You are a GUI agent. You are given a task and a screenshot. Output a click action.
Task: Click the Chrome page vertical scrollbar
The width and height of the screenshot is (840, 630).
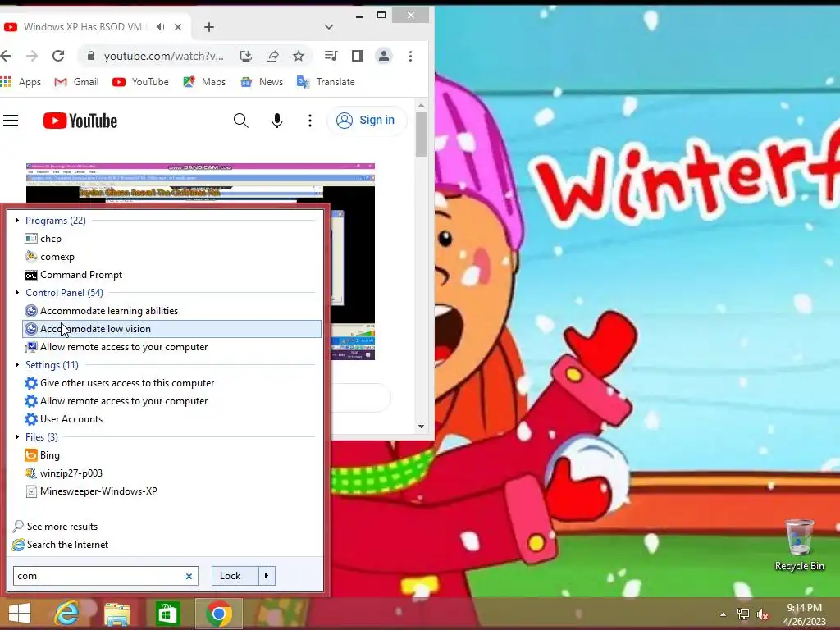coord(421,134)
